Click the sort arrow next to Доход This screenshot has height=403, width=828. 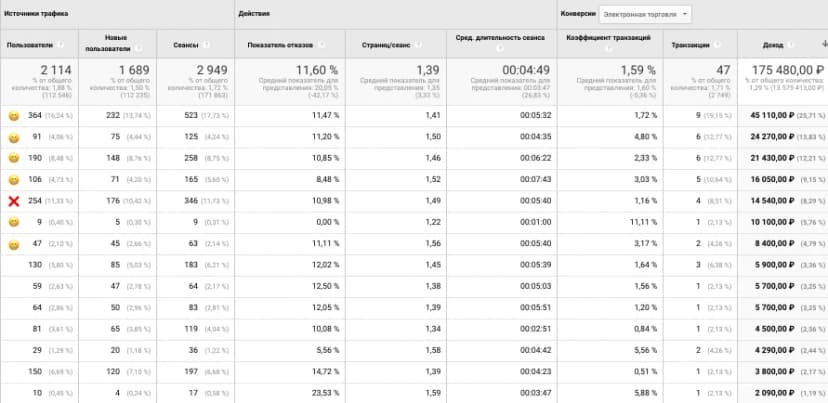tap(825, 45)
